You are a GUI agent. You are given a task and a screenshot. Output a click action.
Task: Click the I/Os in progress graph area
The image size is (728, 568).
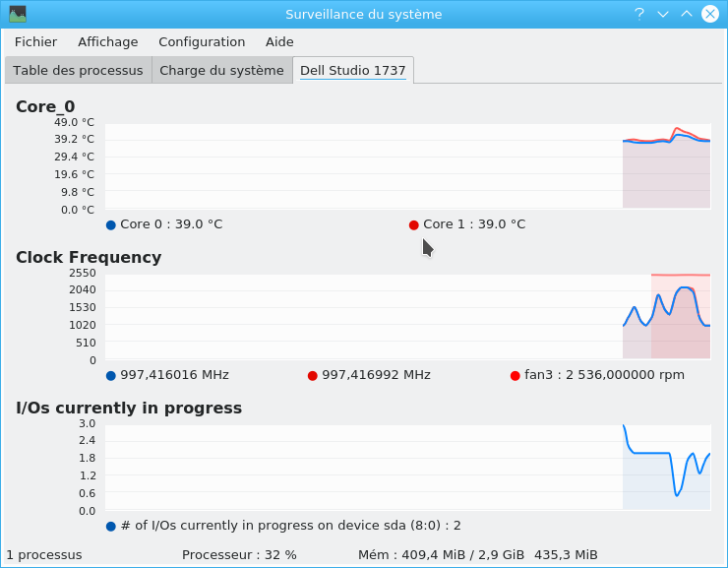[407, 468]
